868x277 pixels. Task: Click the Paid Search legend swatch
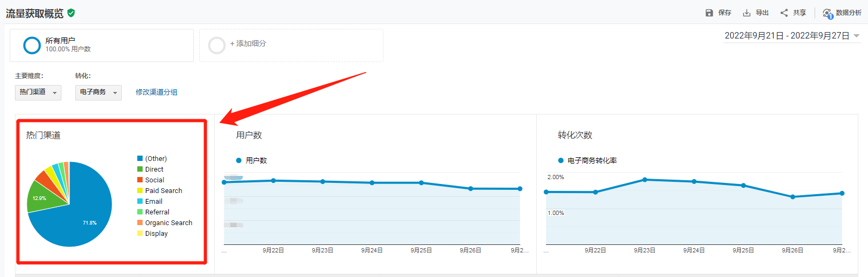pos(140,190)
